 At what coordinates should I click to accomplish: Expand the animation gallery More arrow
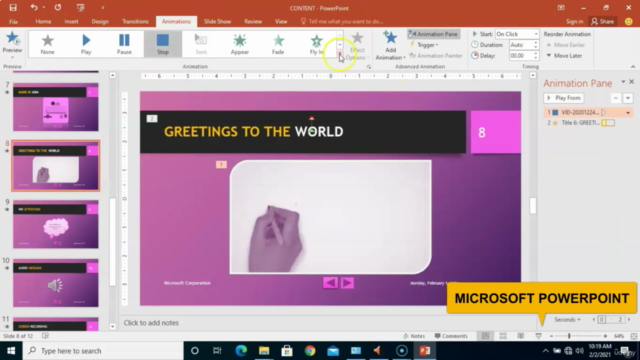pyautogui.click(x=339, y=55)
